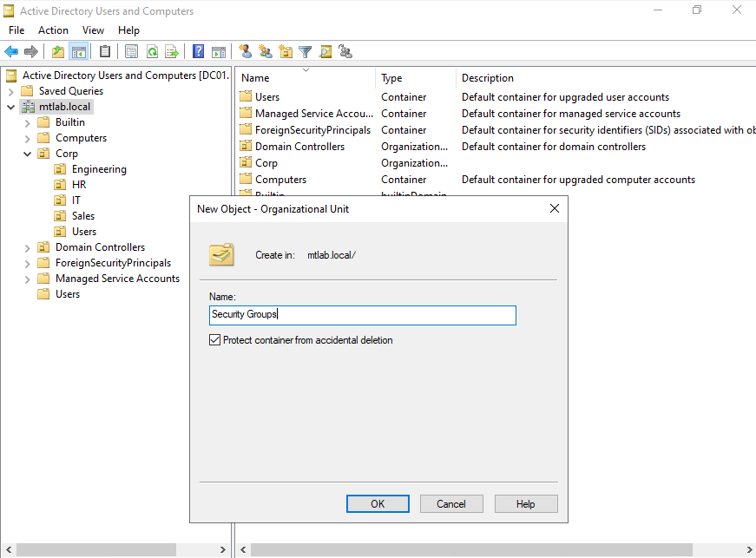Expand the Domain Controllers tree node
The width and height of the screenshot is (756, 558).
28,247
